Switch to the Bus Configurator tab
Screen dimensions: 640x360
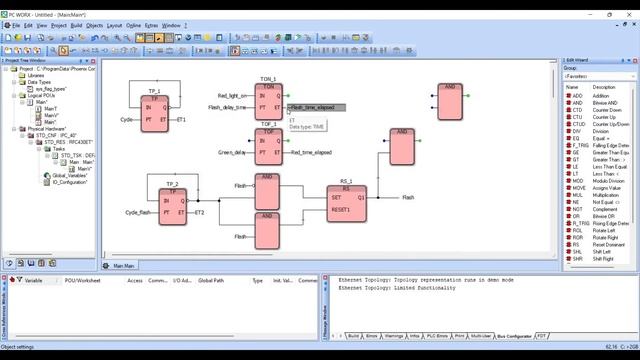coord(514,336)
